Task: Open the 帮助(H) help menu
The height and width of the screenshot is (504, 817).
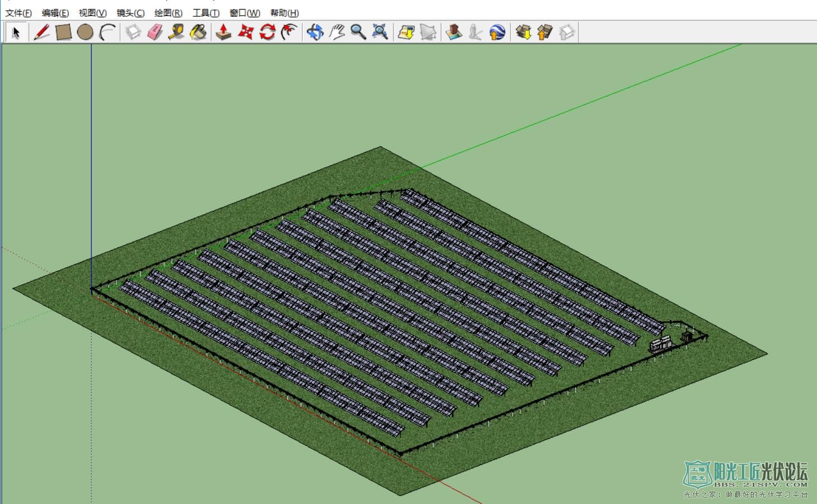Action: (x=284, y=13)
